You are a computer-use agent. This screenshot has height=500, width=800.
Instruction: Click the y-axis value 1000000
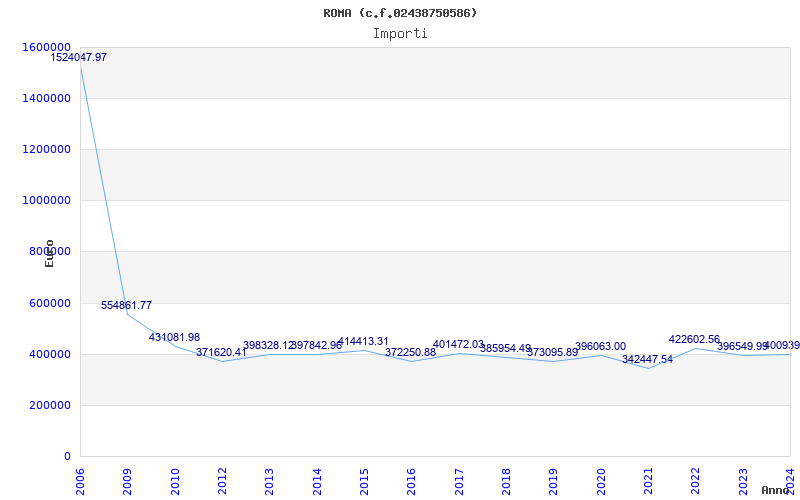[x=46, y=200]
